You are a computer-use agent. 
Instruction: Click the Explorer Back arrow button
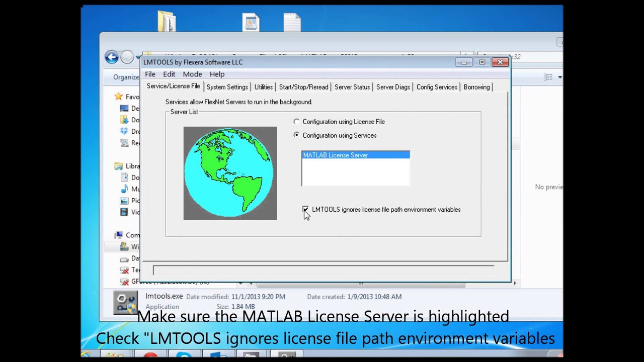coord(112,57)
